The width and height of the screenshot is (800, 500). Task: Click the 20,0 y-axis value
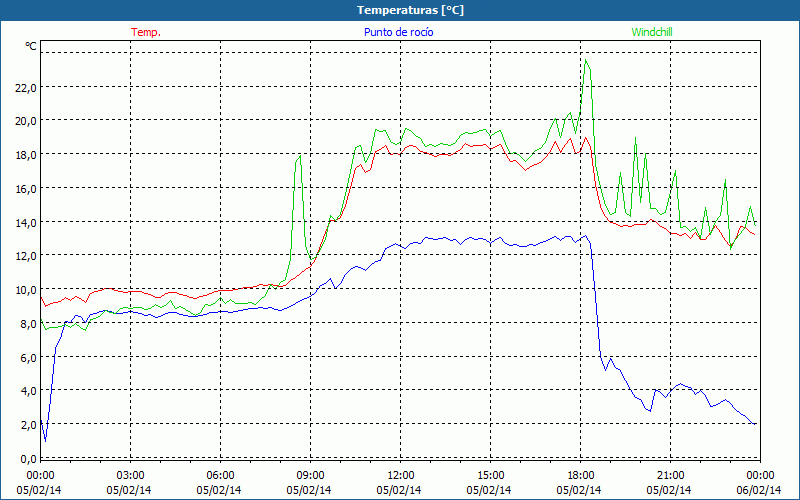click(26, 121)
